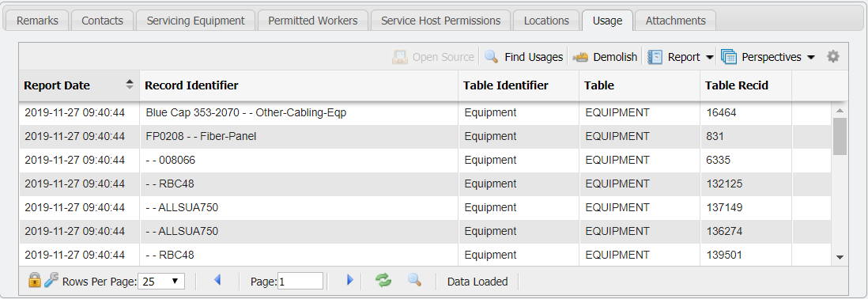Open the Service Host Permissions tab
This screenshot has width=868, height=299.
tap(440, 21)
